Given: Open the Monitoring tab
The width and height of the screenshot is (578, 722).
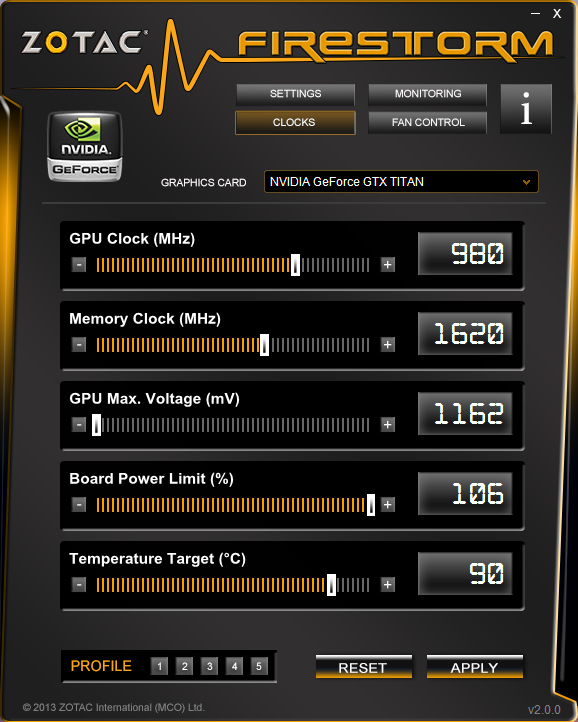Looking at the screenshot, I should pyautogui.click(x=427, y=94).
